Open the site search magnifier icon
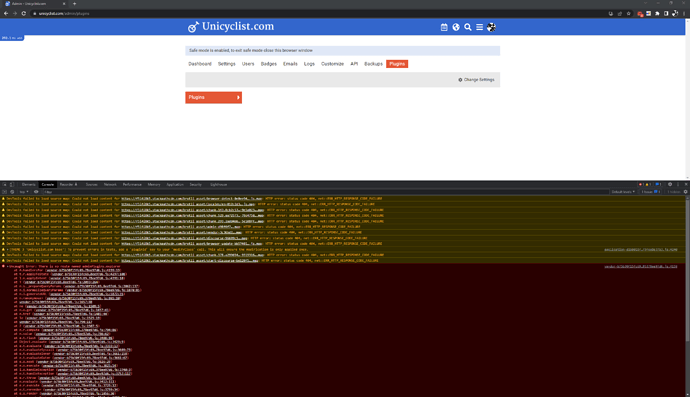Image resolution: width=690 pixels, height=397 pixels. pos(468,27)
